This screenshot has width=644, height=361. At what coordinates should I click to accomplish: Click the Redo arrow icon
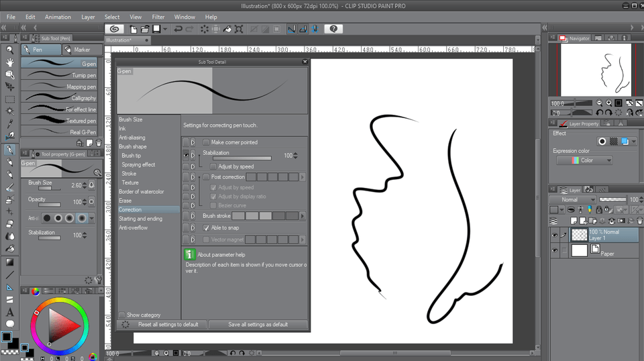[x=189, y=29]
